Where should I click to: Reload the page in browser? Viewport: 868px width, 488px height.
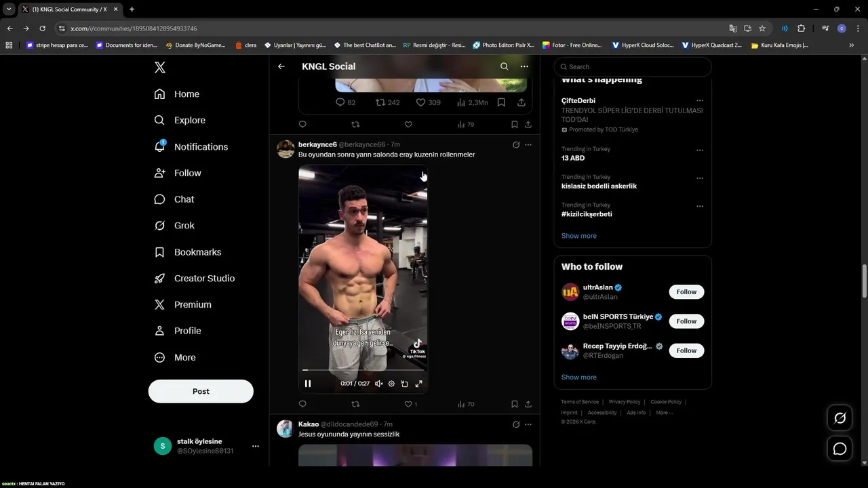[42, 28]
